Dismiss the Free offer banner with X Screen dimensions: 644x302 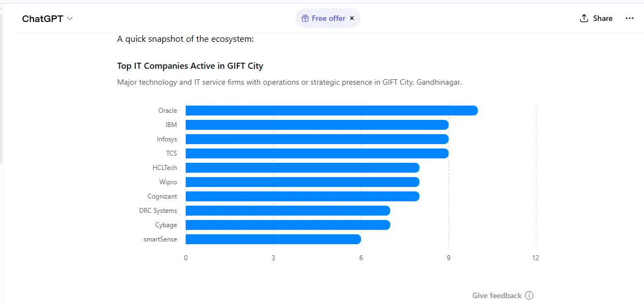[352, 19]
